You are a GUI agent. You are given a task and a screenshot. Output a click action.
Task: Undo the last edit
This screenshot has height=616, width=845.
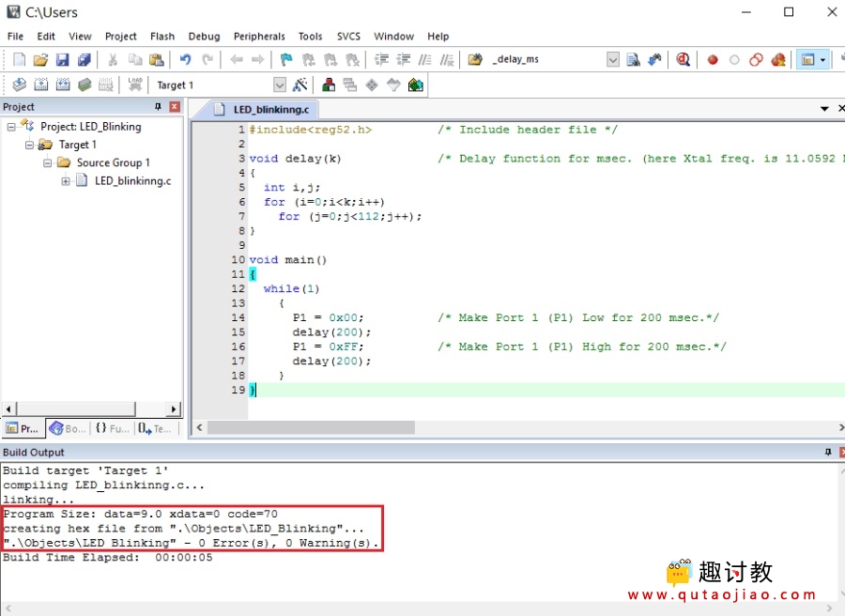[x=185, y=59]
